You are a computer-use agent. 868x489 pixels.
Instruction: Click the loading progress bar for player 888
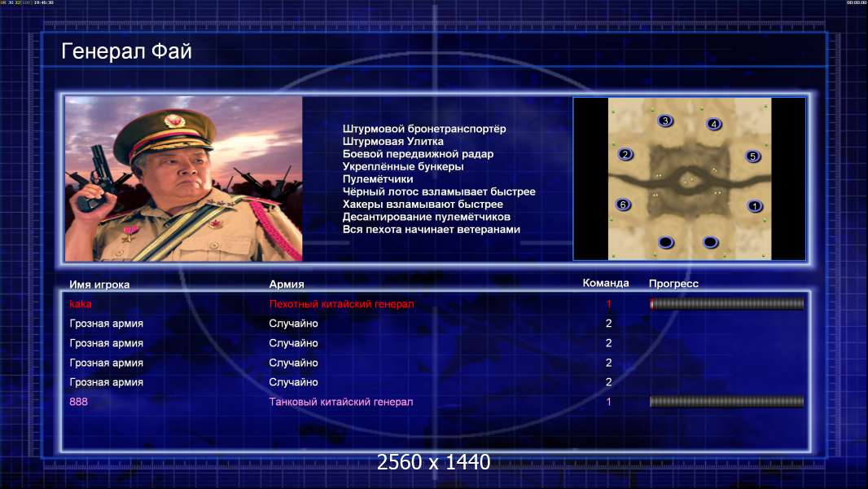coord(726,402)
